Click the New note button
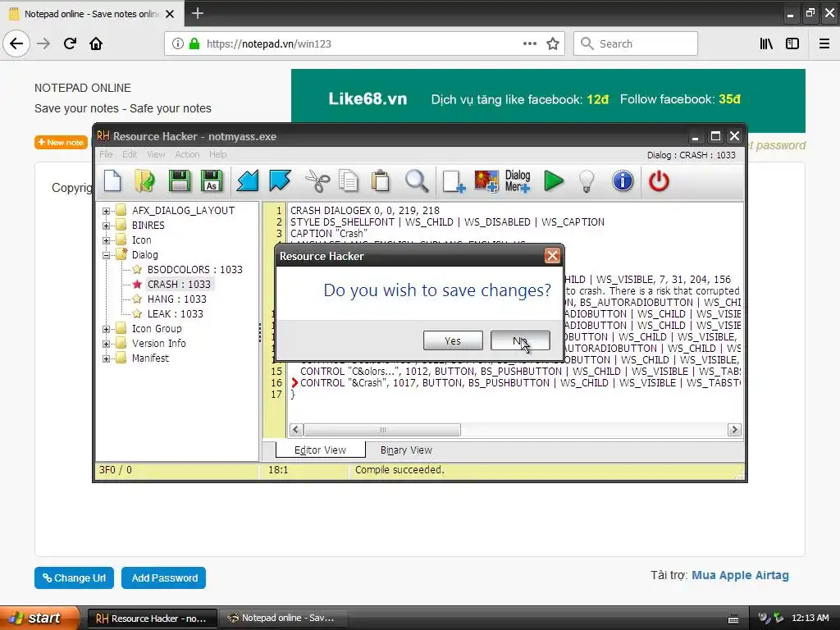This screenshot has width=840, height=630. click(61, 143)
